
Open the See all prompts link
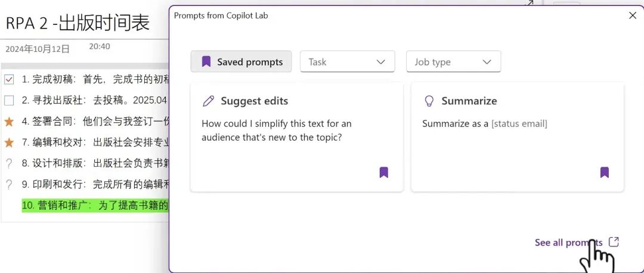point(568,242)
